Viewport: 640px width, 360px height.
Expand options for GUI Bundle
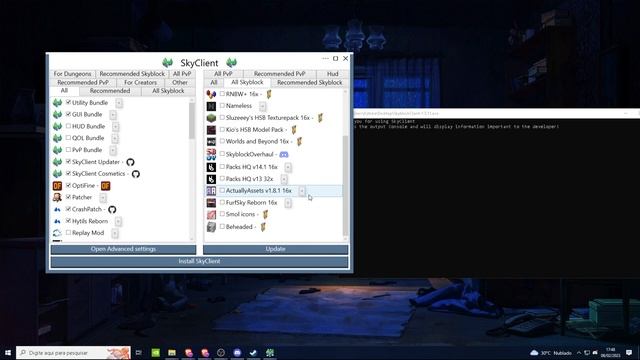tap(113, 115)
